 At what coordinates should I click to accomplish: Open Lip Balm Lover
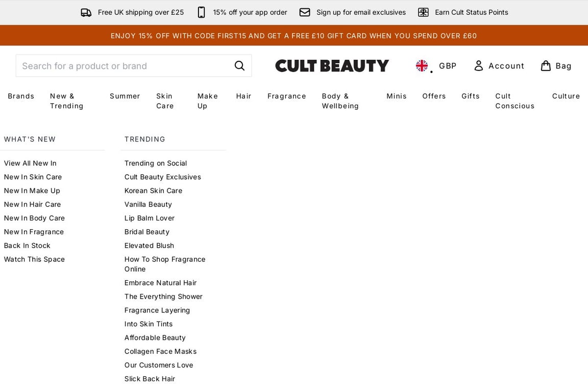tap(150, 218)
